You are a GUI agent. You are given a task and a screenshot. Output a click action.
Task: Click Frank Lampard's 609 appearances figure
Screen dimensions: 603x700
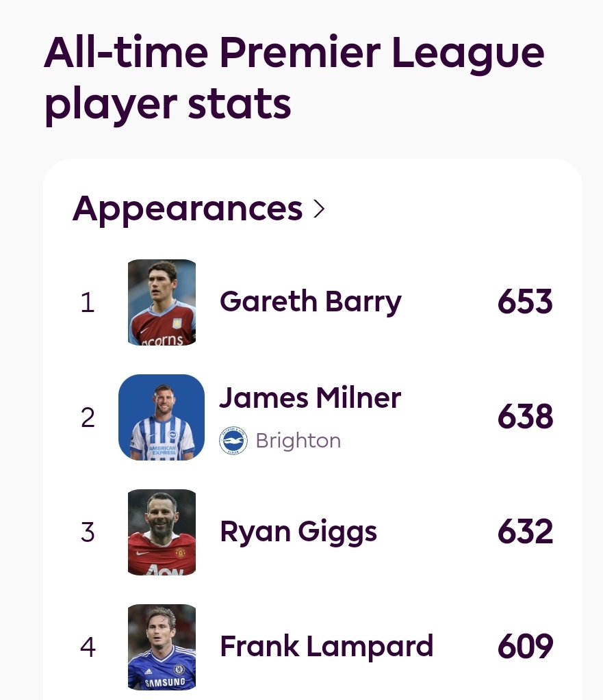point(525,646)
